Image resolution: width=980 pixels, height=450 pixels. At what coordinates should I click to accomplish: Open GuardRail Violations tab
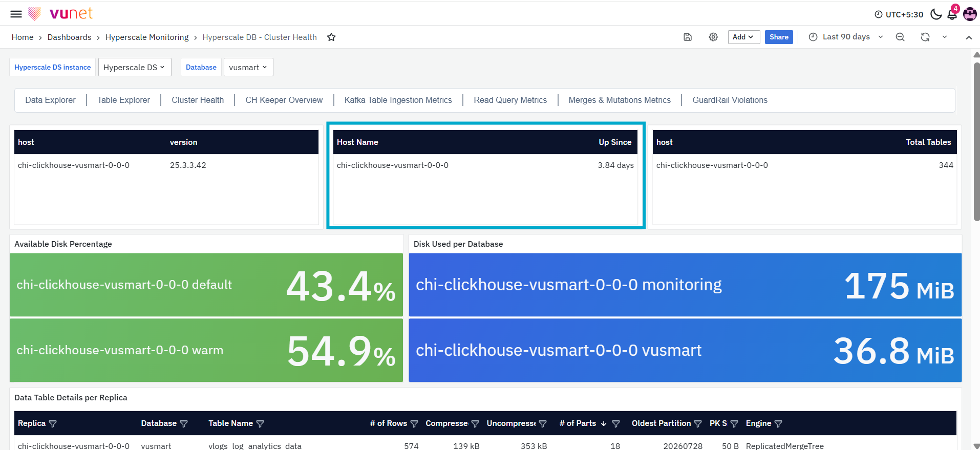730,100
